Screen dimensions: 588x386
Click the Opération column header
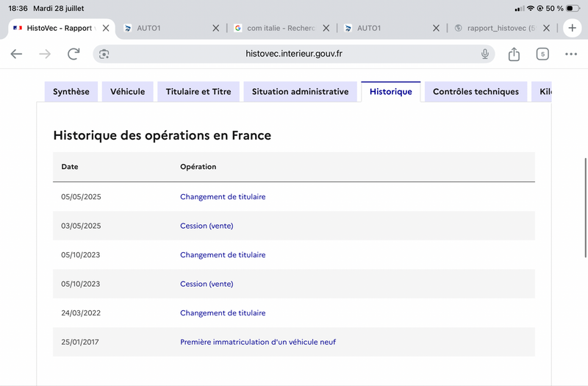[x=198, y=167]
